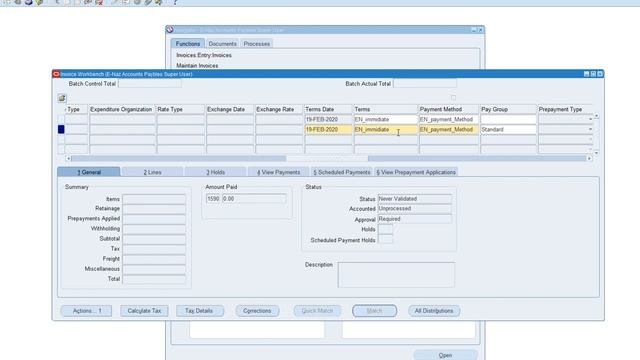Select the current record indicator of second row

pos(61,129)
